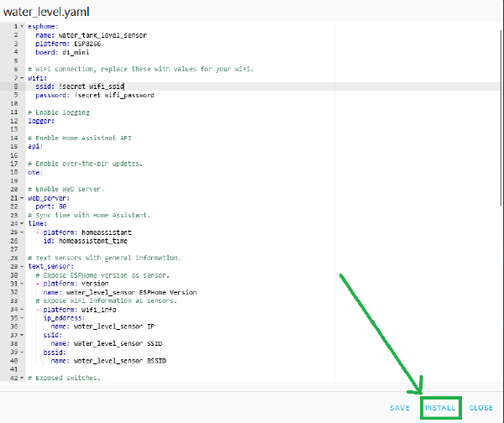Fold the wifi_info platform block, line 34
The width and height of the screenshot is (504, 423).
point(22,309)
